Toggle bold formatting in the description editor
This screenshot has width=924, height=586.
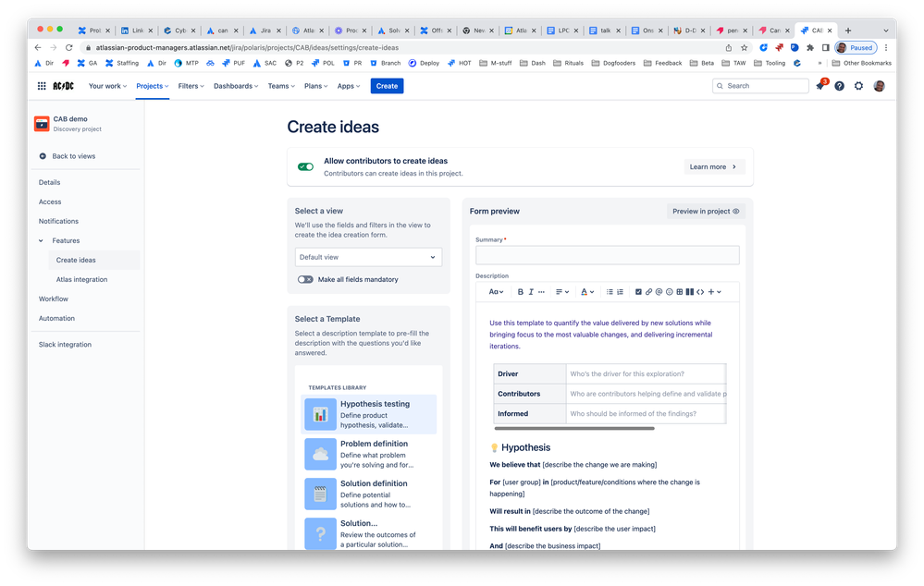(521, 291)
